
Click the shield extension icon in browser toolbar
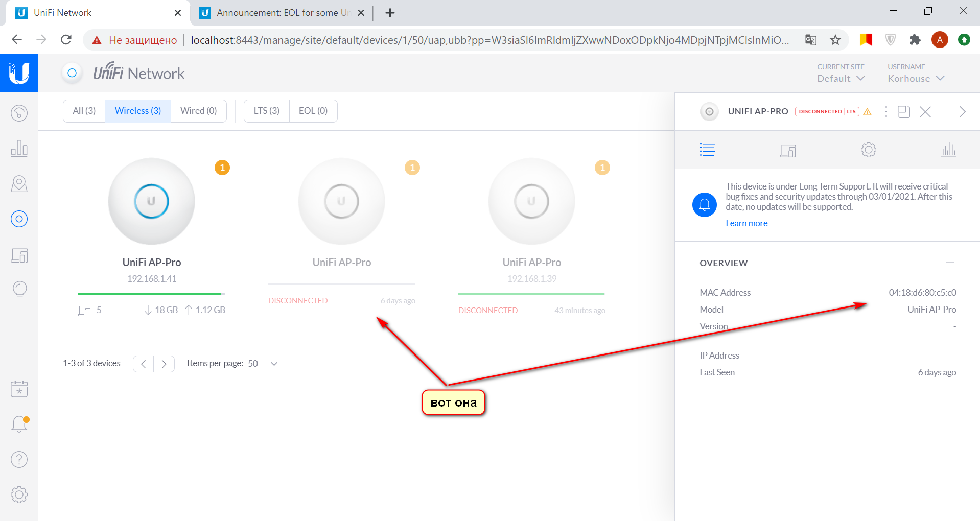click(x=890, y=40)
